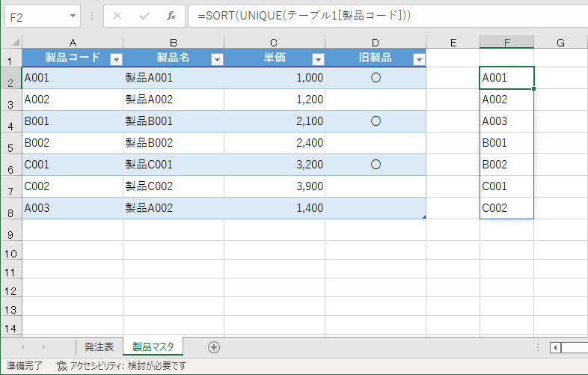Click the fill handle on cell F2

[x=533, y=88]
